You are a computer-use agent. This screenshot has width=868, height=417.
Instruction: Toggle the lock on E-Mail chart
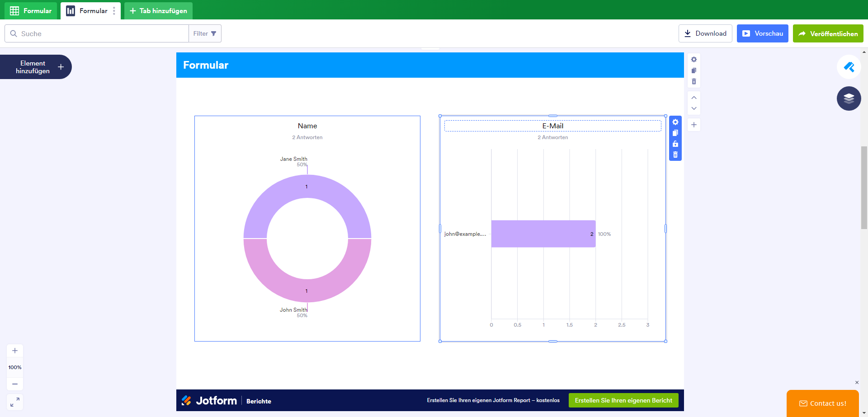tap(675, 144)
